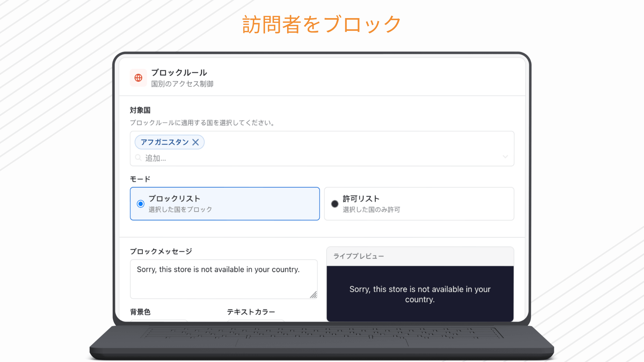
Task: Remove the アフガニスタン country tag
Action: point(196,142)
